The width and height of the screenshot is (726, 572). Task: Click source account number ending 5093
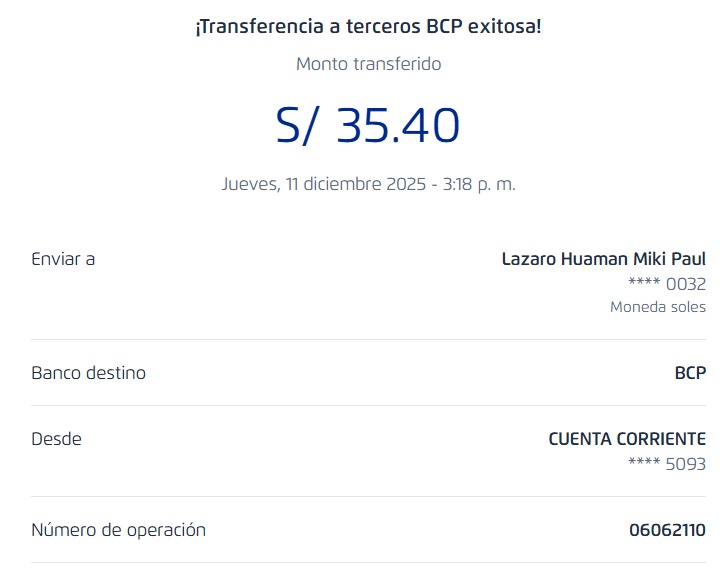click(666, 464)
